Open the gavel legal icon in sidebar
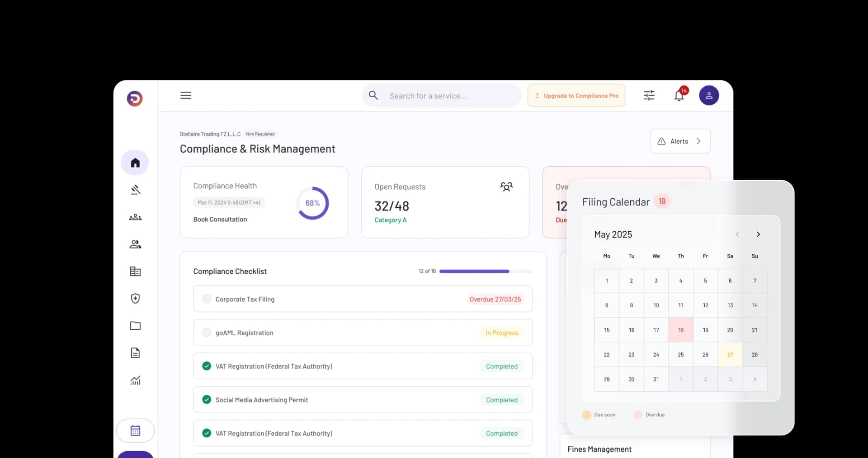 pos(135,190)
